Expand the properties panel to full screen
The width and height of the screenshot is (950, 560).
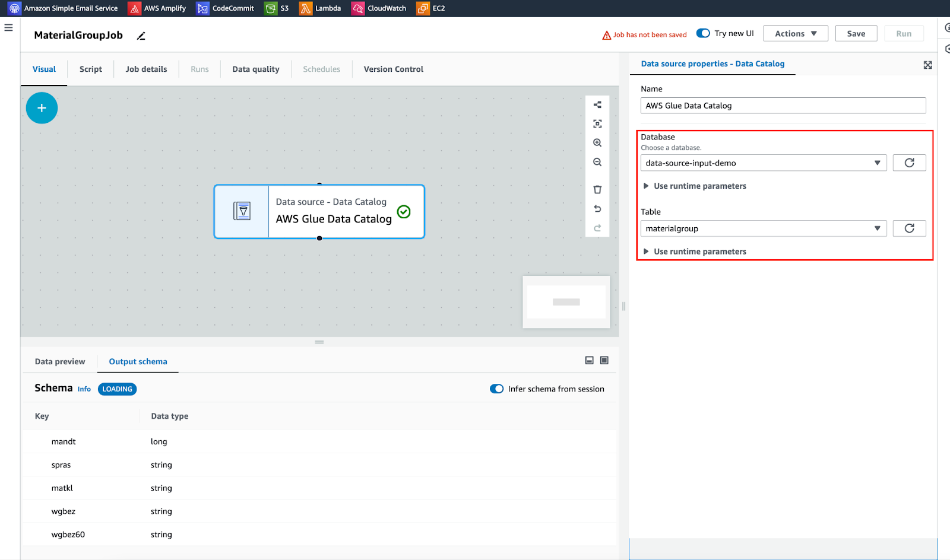(927, 65)
